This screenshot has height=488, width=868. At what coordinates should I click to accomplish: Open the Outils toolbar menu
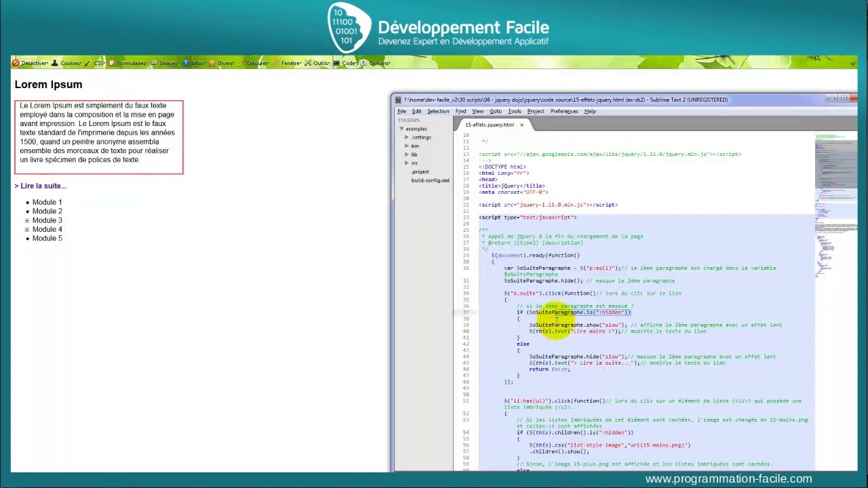317,63
